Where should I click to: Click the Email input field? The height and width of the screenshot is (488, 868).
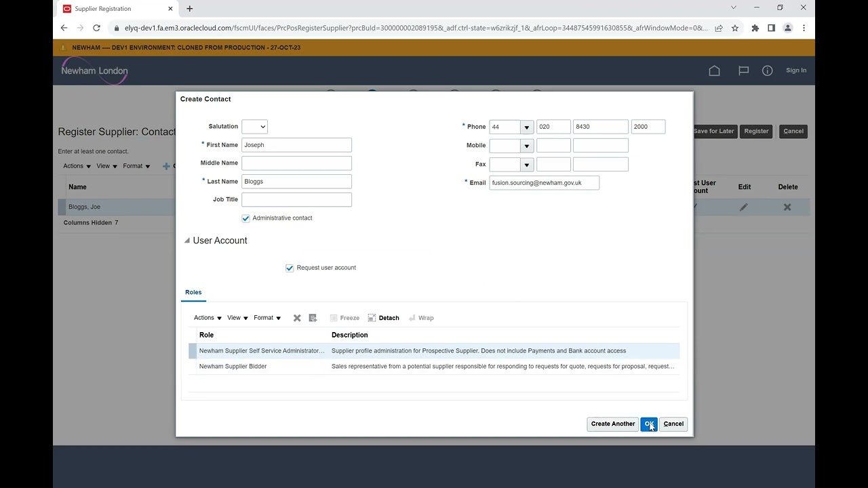[545, 183]
